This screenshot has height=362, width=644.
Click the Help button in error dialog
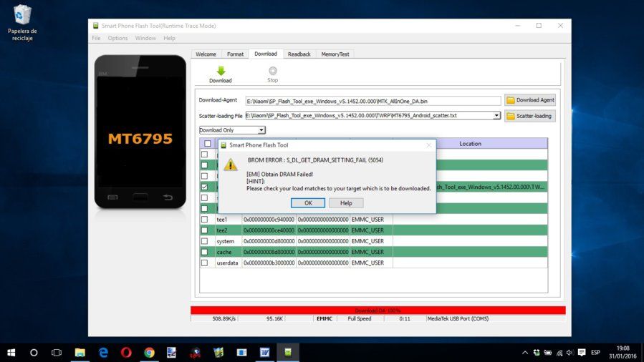pos(346,203)
